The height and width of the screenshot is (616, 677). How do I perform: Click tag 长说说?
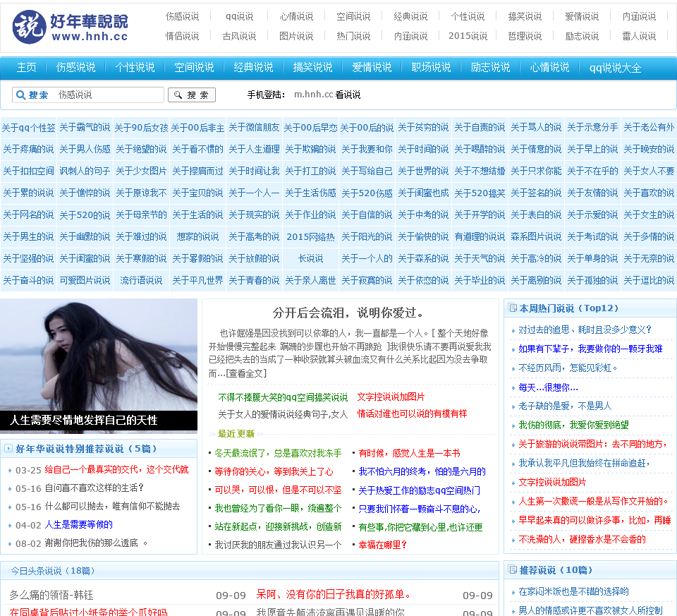click(x=310, y=258)
